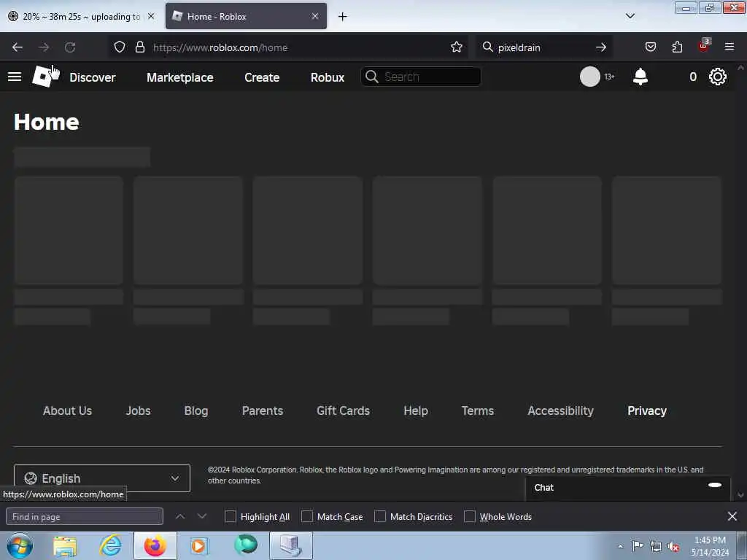Open the Roblox hamburger navigation menu
Image resolution: width=747 pixels, height=560 pixels.
coord(15,77)
